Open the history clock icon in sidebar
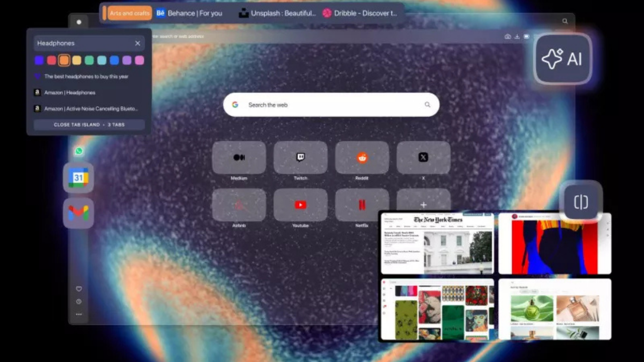Image resolution: width=644 pixels, height=362 pixels. [79, 302]
